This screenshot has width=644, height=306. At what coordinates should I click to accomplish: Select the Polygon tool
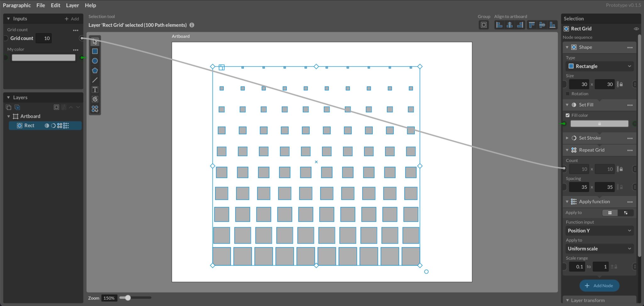95,70
